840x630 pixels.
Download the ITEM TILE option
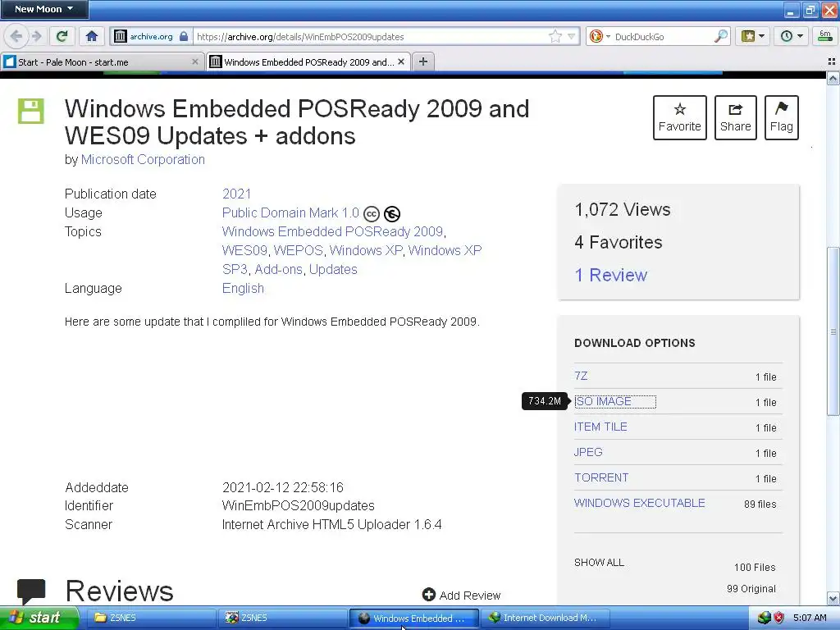tap(600, 427)
